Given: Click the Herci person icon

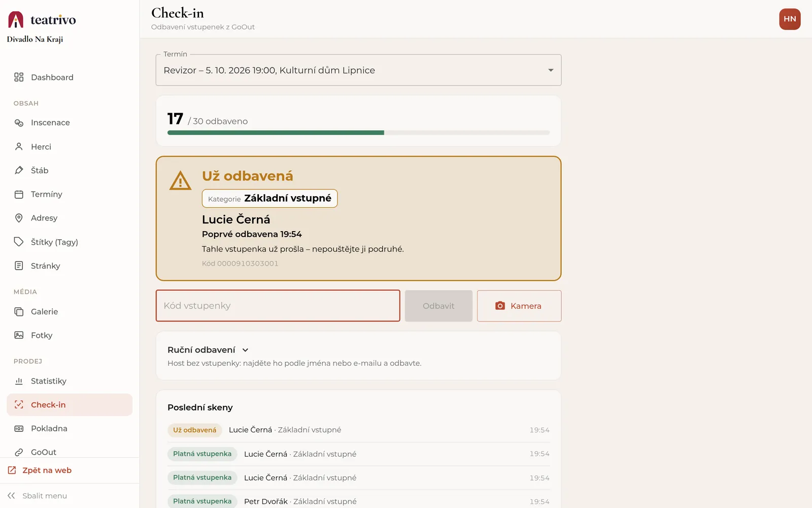Looking at the screenshot, I should pyautogui.click(x=19, y=147).
